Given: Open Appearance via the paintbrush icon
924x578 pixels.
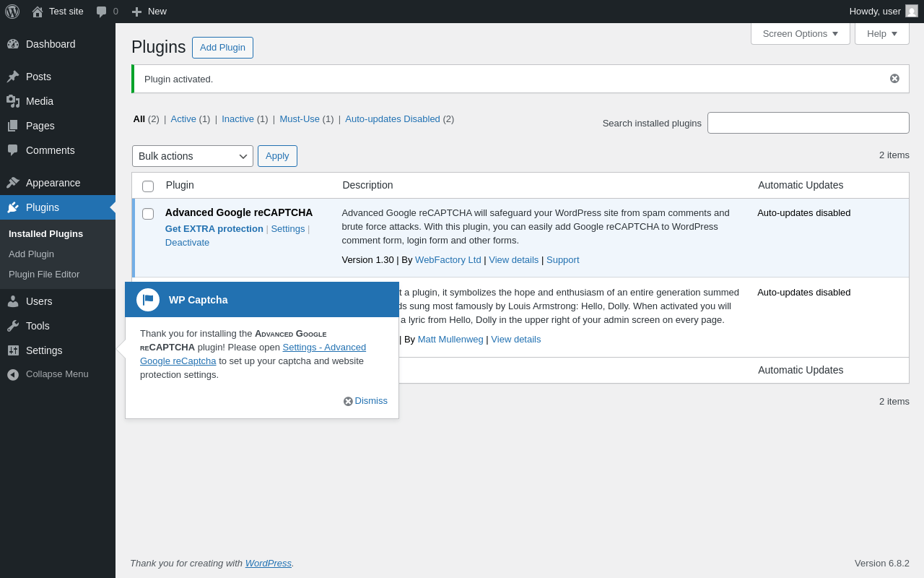Looking at the screenshot, I should 13,183.
